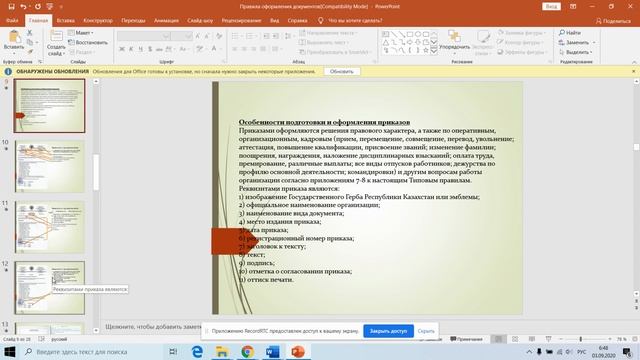The width and height of the screenshot is (640, 360).
Task: Open the Заменить dropdown arrow
Action: tap(594, 42)
